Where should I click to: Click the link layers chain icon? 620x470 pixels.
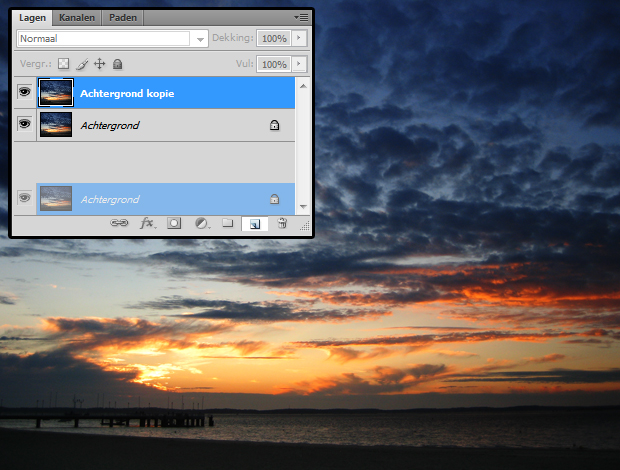[x=119, y=224]
